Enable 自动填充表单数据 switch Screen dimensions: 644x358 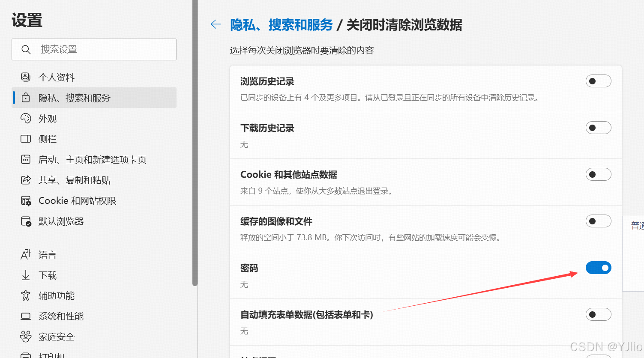pyautogui.click(x=598, y=314)
